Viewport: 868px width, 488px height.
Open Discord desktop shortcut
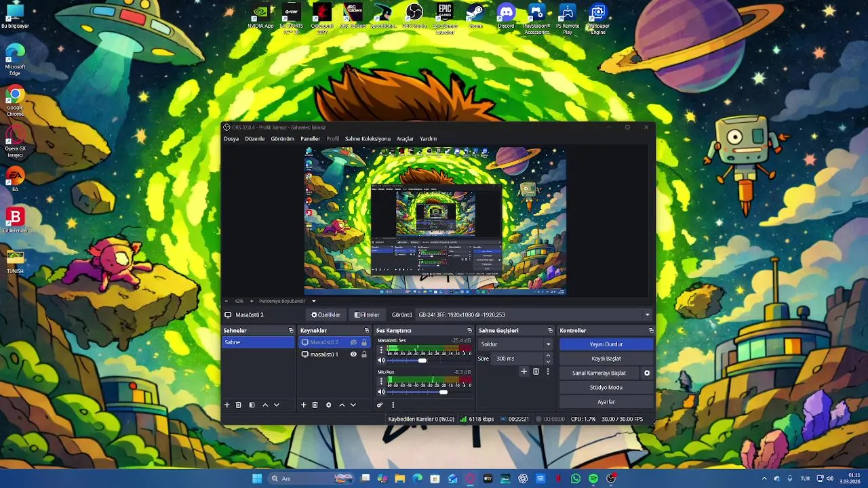click(506, 17)
